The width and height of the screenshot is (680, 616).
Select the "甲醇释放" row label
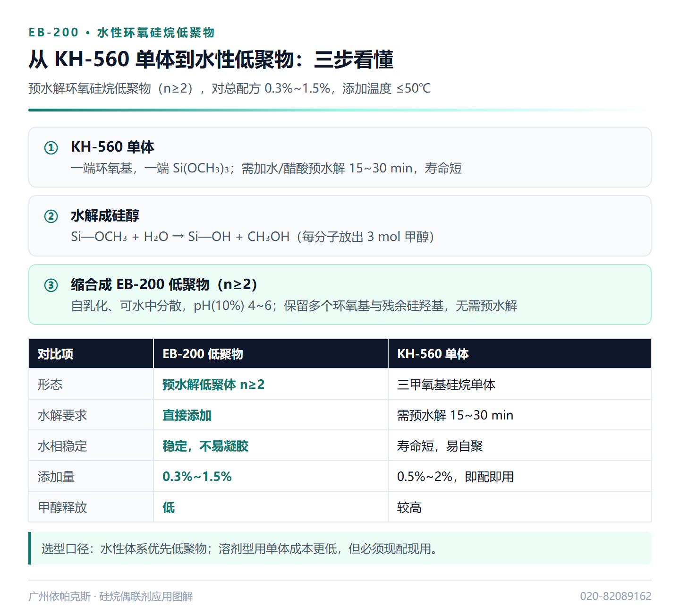[x=62, y=507]
